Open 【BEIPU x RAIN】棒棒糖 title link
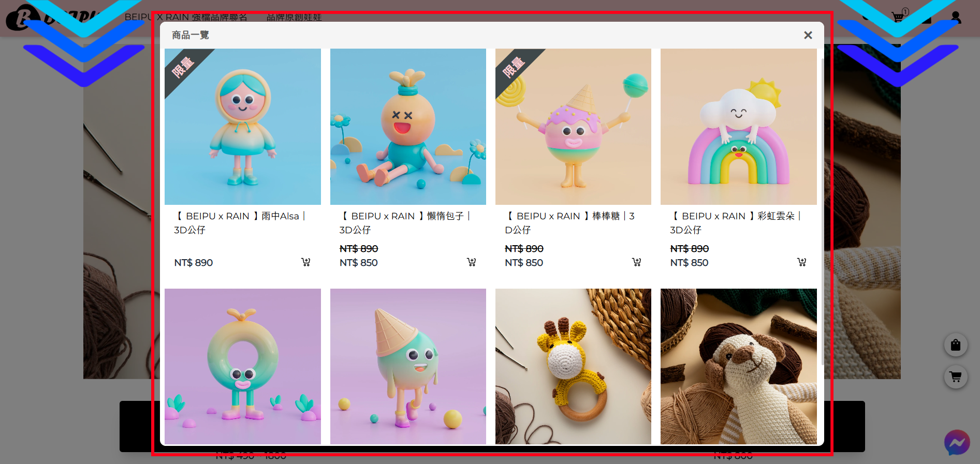 (570, 223)
